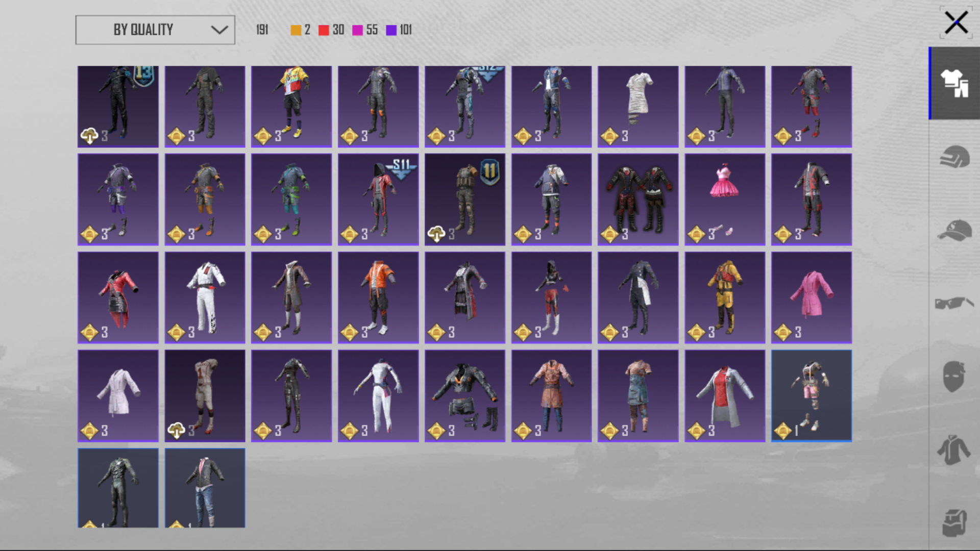This screenshot has height=551, width=980.
Task: Click the cloud download icon on season 13 outfit
Action: pos(89,136)
